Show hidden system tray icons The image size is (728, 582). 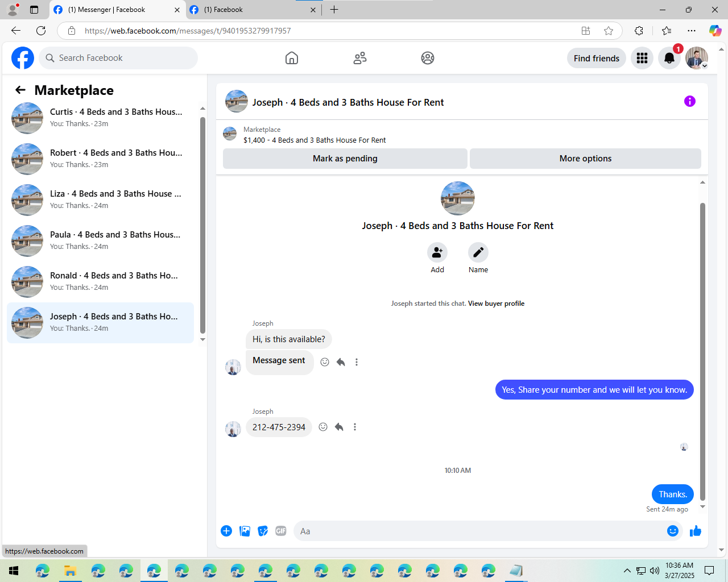point(627,571)
